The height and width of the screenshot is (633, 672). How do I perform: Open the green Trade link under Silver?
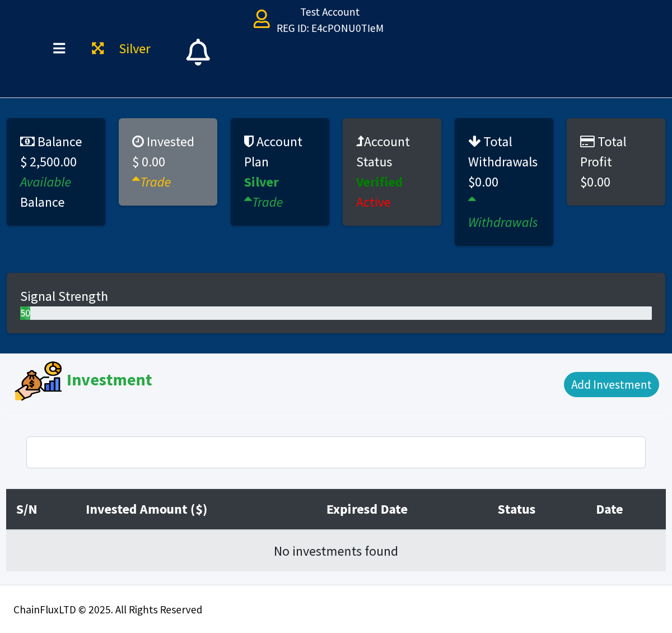coord(268,202)
